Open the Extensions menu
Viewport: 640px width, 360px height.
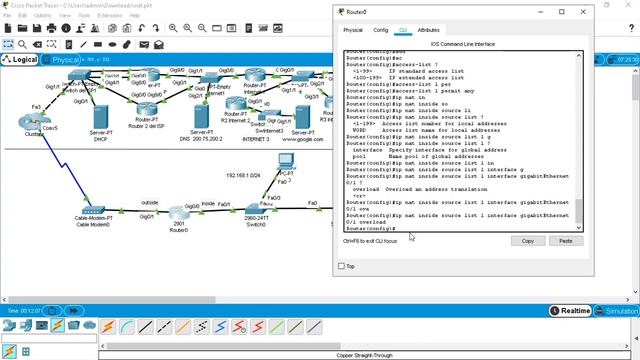tap(110, 16)
